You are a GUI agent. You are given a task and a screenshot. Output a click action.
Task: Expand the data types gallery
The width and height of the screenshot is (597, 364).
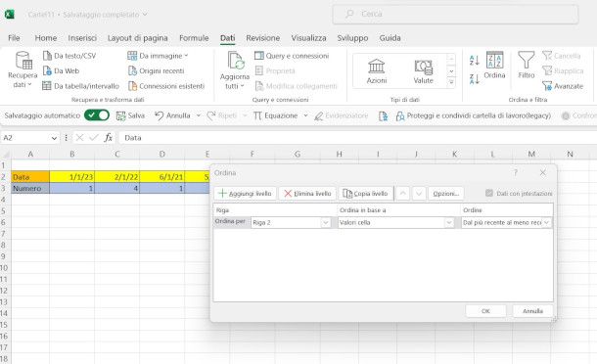coord(451,82)
